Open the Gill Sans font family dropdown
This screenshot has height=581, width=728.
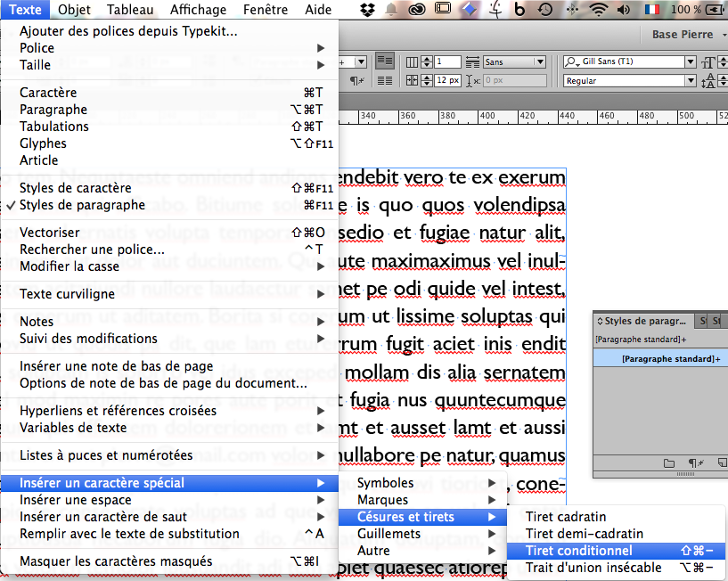(691, 61)
